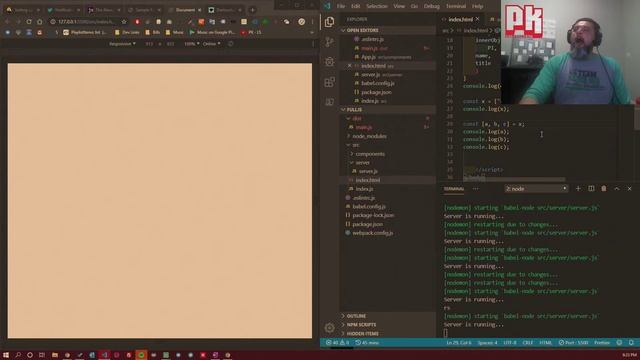
Task: Change language mode via HTML status item
Action: point(546,343)
